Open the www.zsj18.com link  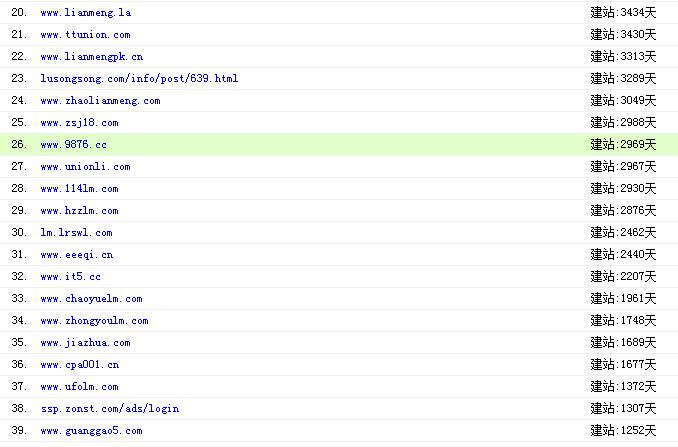(x=79, y=123)
